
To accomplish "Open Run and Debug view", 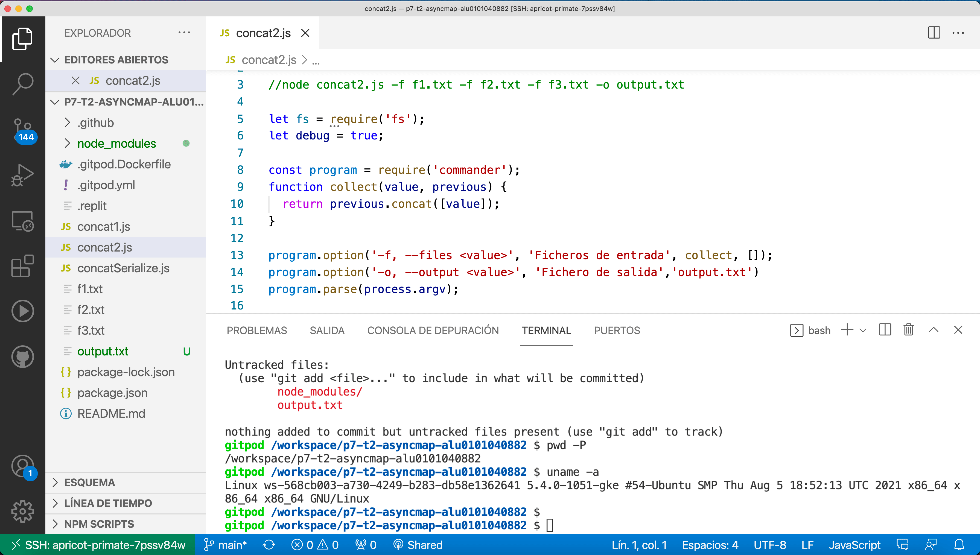I will coord(22,175).
